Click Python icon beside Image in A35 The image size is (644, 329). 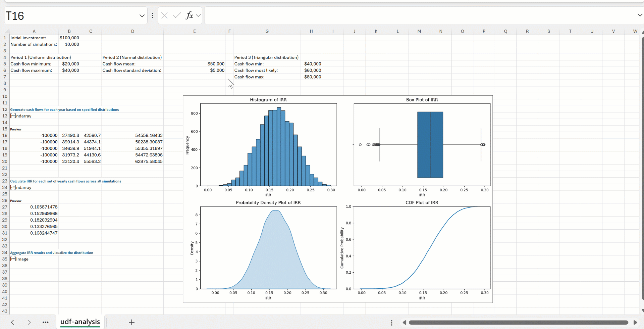click(x=13, y=259)
